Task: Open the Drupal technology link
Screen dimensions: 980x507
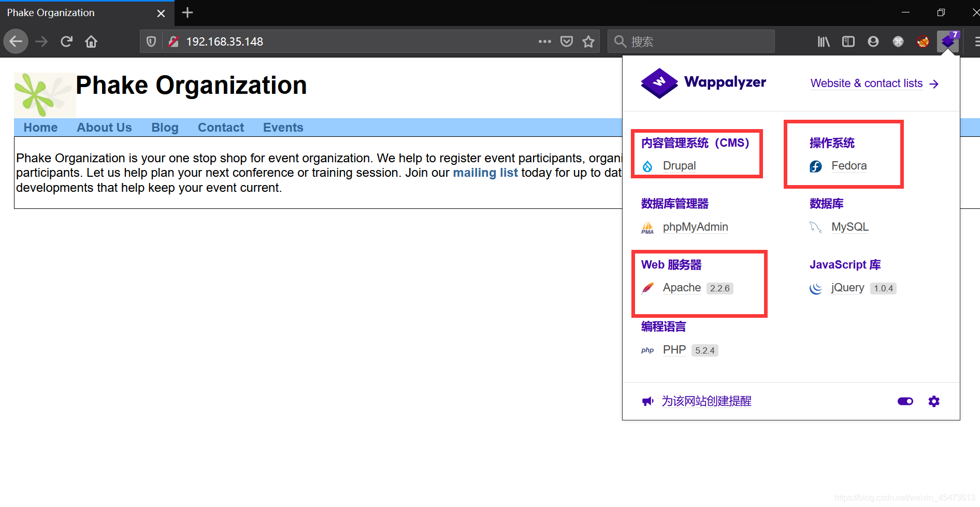Action: (679, 166)
